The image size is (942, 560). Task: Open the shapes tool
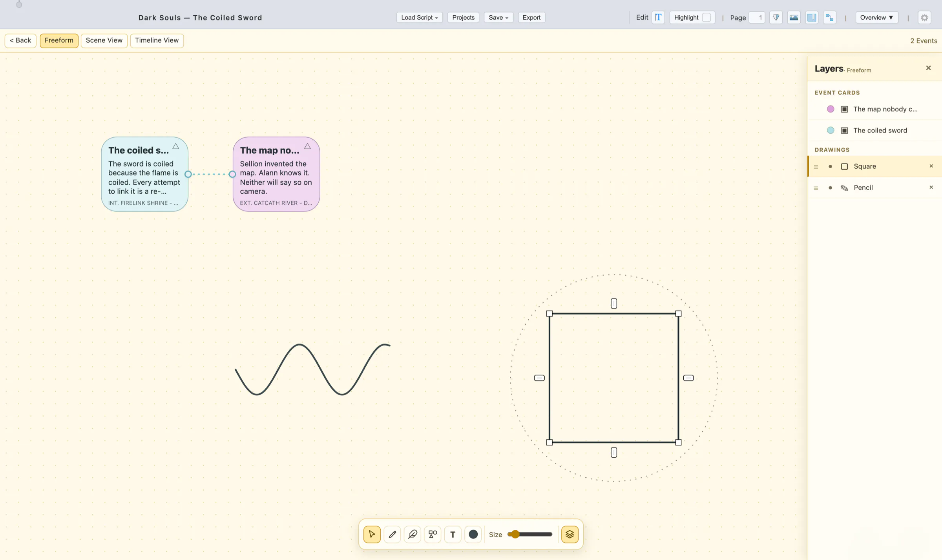[x=433, y=534]
